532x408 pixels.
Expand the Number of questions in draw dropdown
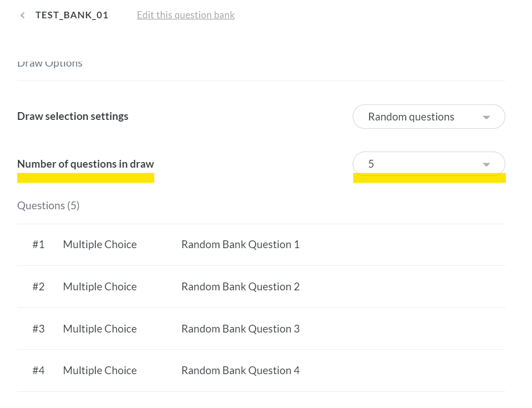pyautogui.click(x=428, y=164)
